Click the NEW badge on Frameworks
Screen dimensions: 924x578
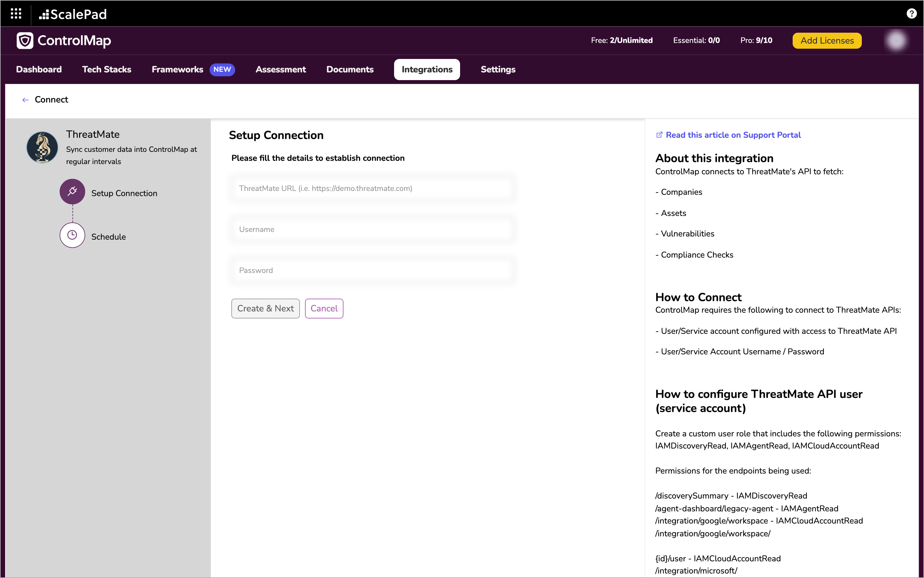(x=222, y=70)
